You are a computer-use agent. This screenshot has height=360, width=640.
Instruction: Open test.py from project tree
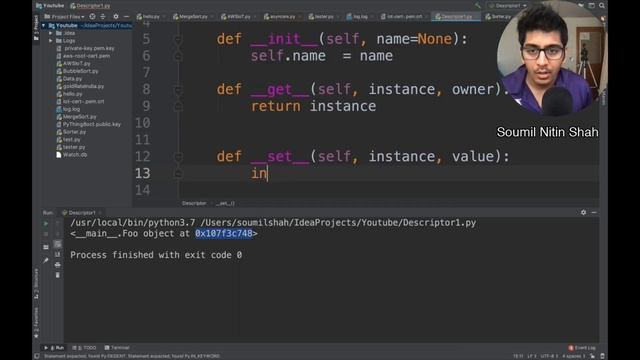coord(69,140)
